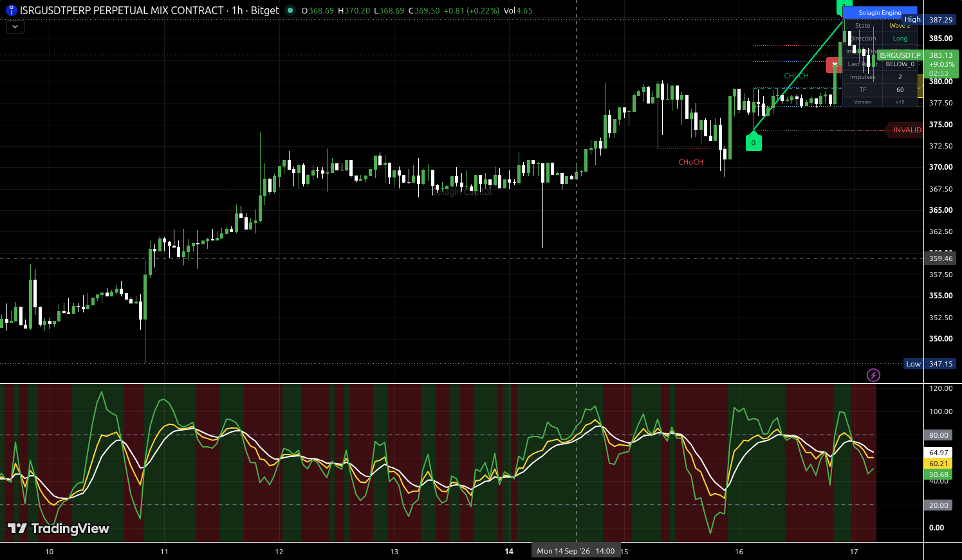
Task: Click the 359.46 crosshair price label
Action: click(x=941, y=258)
